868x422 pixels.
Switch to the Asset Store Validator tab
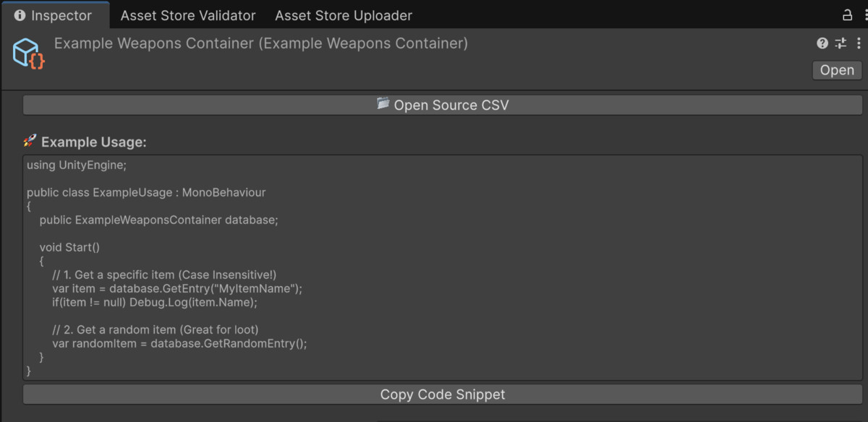click(188, 15)
